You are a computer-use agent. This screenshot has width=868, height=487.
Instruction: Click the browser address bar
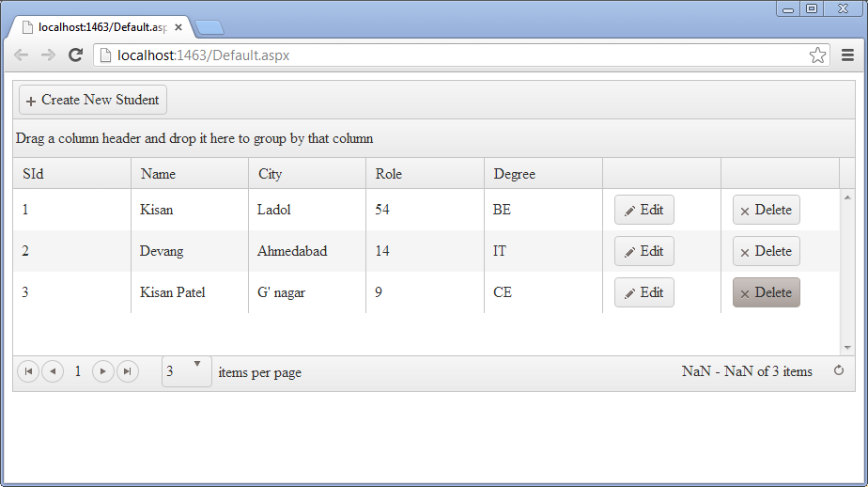pyautogui.click(x=451, y=55)
